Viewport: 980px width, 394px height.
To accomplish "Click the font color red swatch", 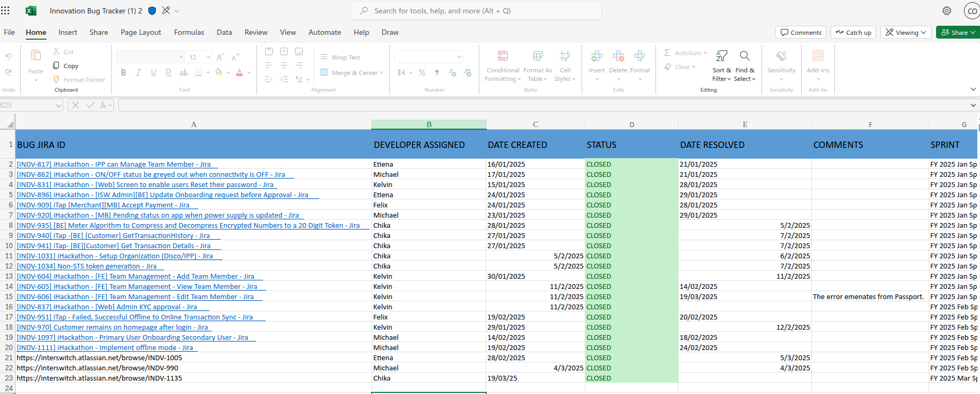I will [239, 72].
